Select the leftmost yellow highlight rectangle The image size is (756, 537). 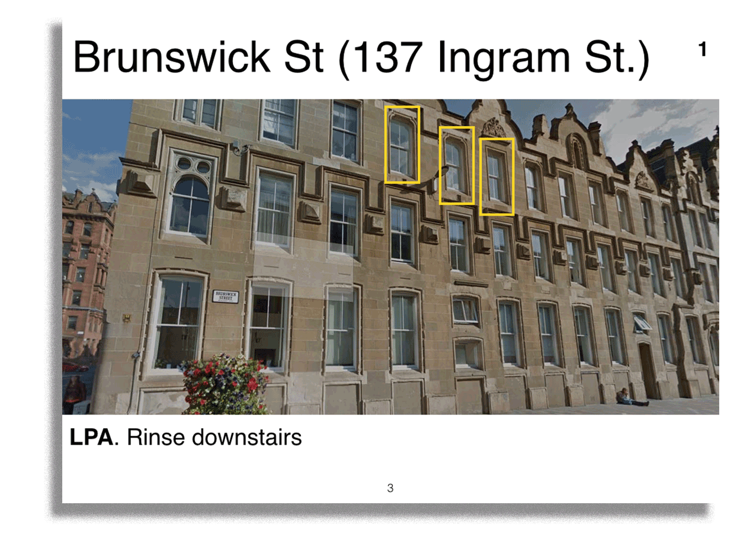tap(402, 144)
